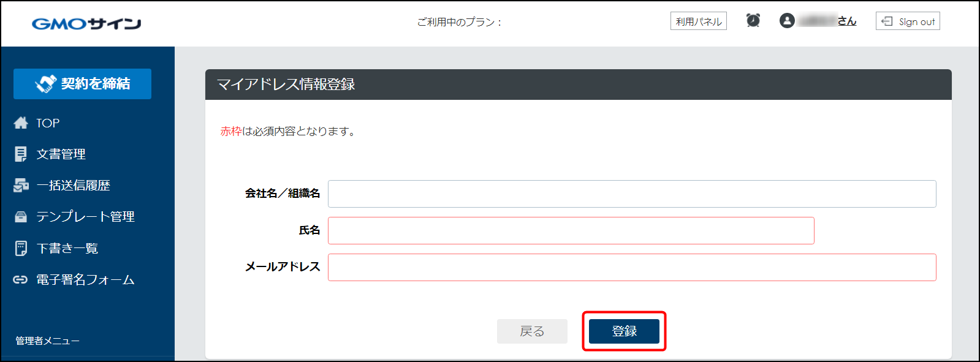Image resolution: width=980 pixels, height=362 pixels.
Task: Click the マイアドレス情報登録 heading
Action: [286, 85]
